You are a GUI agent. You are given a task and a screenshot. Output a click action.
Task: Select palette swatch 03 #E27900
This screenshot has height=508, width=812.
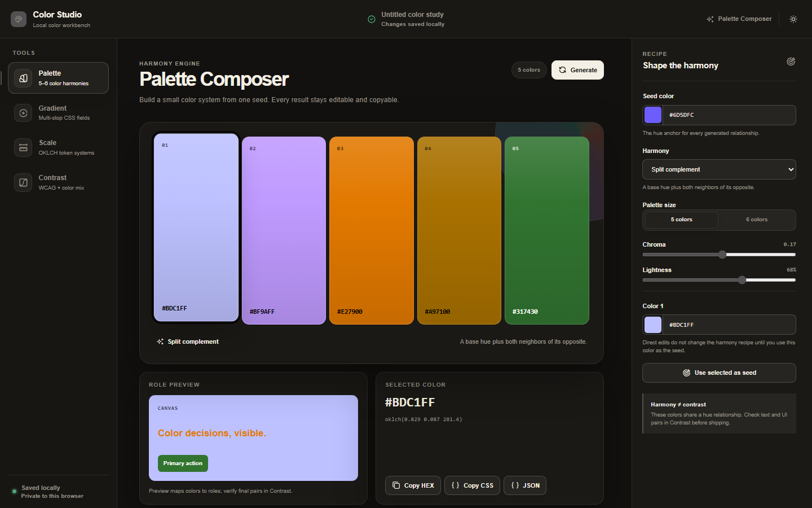372,230
